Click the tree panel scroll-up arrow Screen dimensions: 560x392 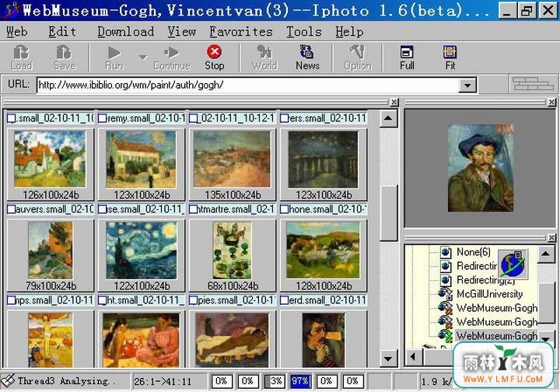point(546,254)
